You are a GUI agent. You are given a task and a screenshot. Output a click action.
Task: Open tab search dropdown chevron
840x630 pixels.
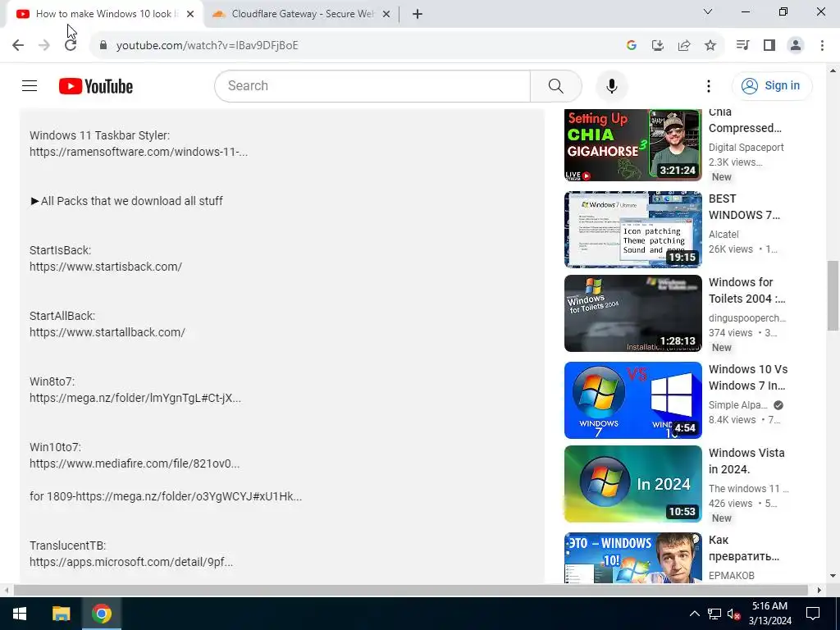coord(708,11)
